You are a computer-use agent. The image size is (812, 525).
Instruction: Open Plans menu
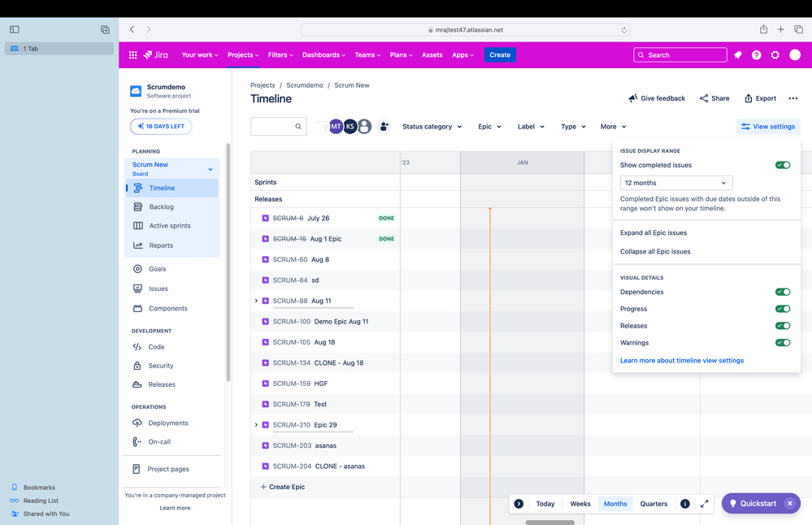click(x=401, y=55)
